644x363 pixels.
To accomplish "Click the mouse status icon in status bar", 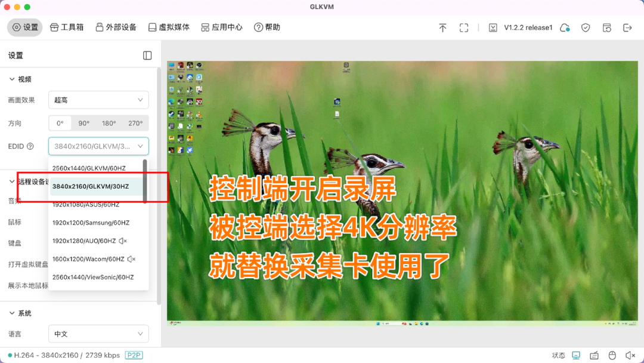I will coord(612,355).
